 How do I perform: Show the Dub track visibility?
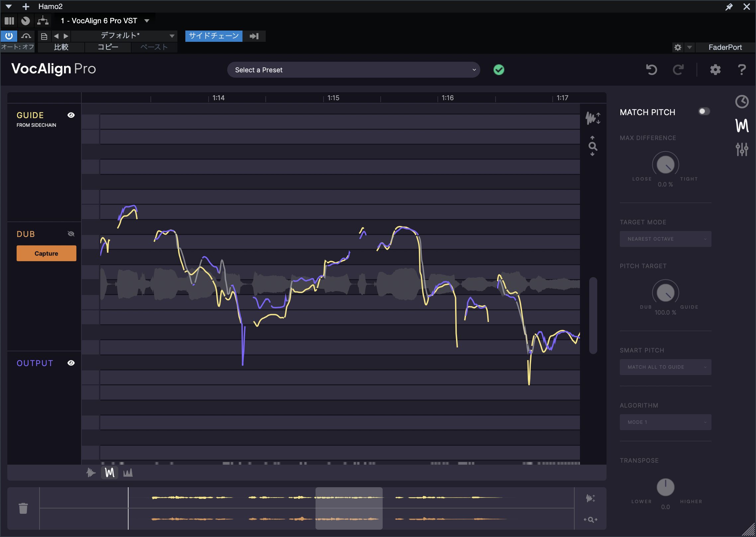tap(71, 234)
